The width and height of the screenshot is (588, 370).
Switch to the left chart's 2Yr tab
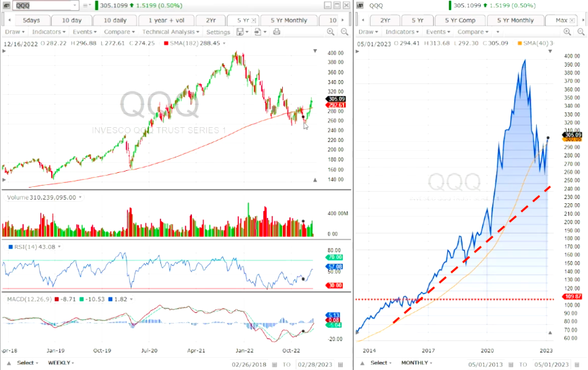tap(210, 20)
